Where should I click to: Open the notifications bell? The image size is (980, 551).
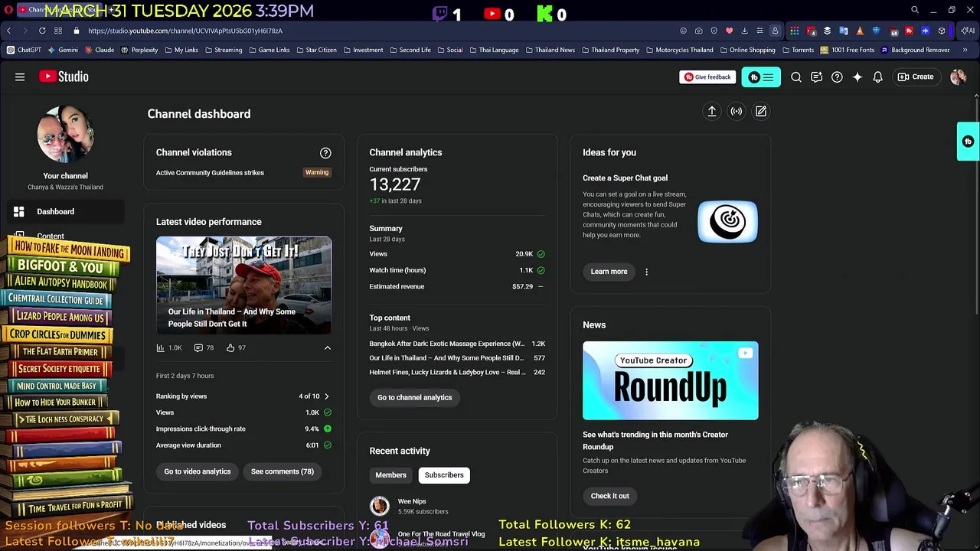[x=878, y=77]
